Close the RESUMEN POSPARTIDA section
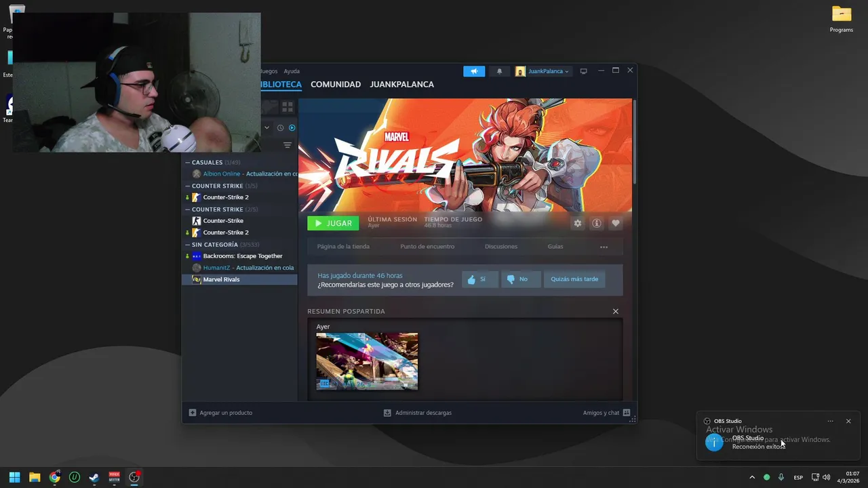 pos(616,311)
